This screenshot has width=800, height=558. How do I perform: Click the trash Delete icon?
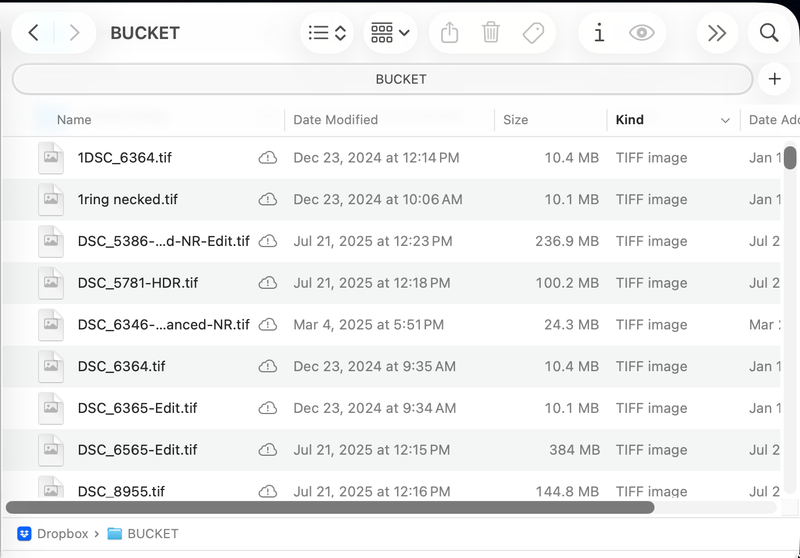(x=491, y=33)
